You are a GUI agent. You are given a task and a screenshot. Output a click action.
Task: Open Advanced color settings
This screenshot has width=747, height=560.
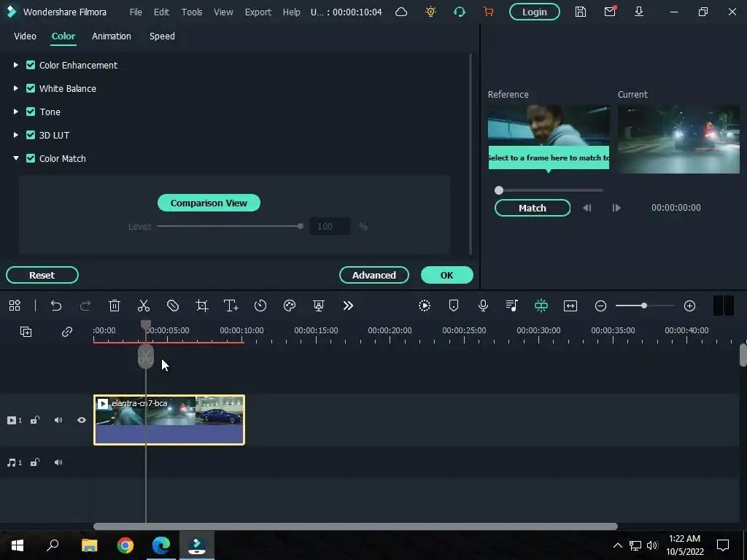click(374, 275)
